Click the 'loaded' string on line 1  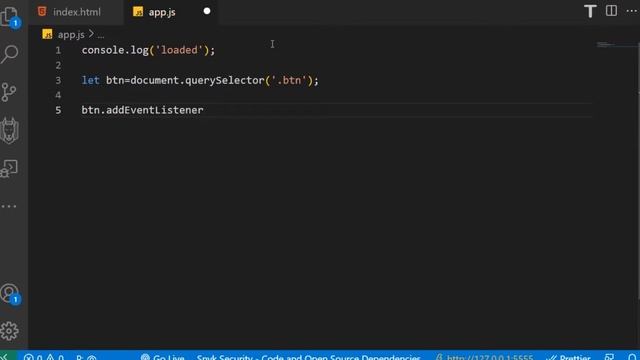coord(179,50)
